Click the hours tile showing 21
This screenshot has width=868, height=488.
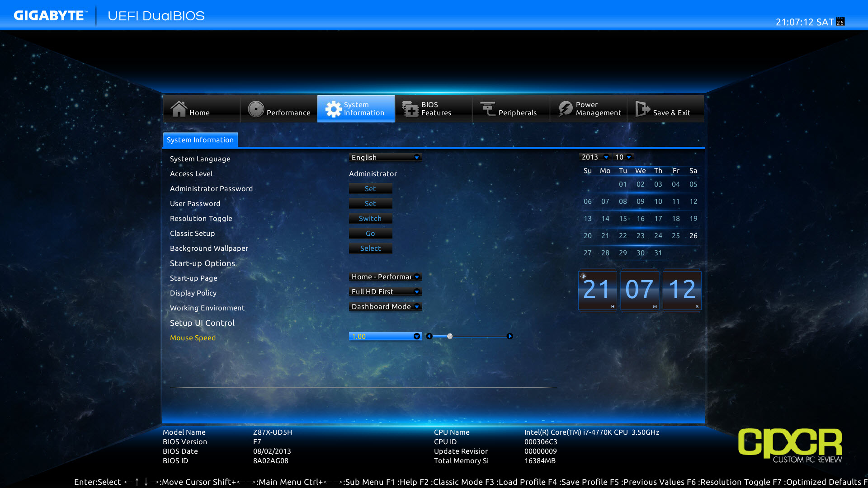click(x=597, y=291)
